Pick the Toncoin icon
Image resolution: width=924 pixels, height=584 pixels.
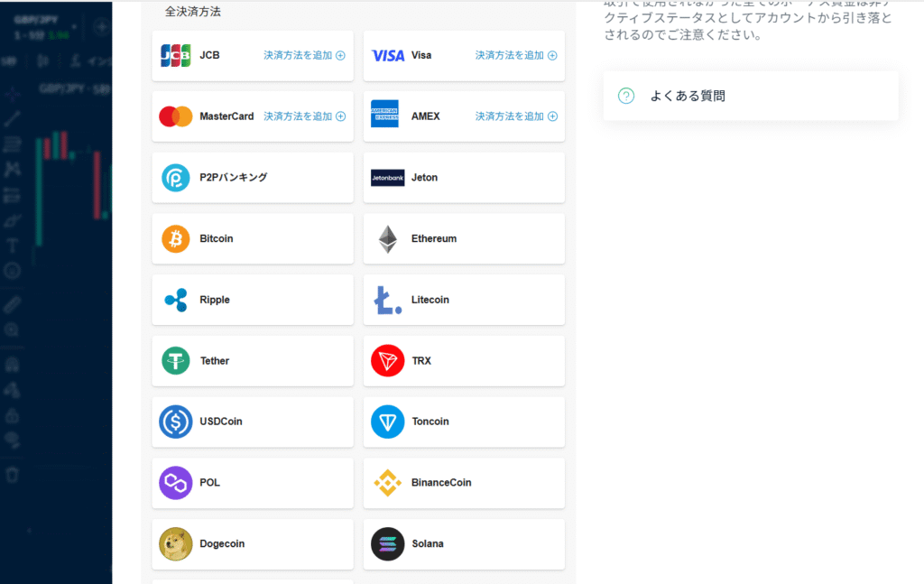[x=388, y=422]
